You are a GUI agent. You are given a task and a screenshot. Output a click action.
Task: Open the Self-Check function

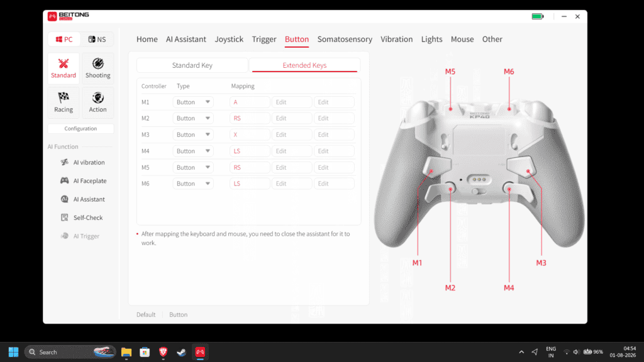tap(82, 217)
